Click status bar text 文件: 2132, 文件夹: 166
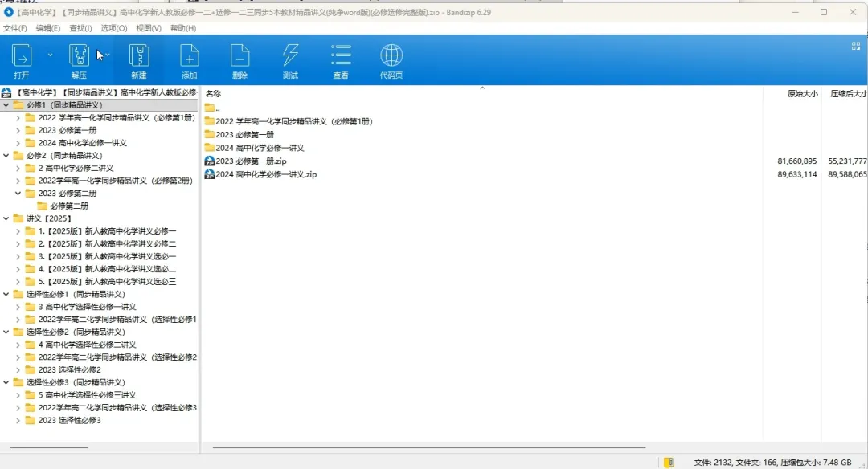This screenshot has width=868, height=469. (x=735, y=463)
